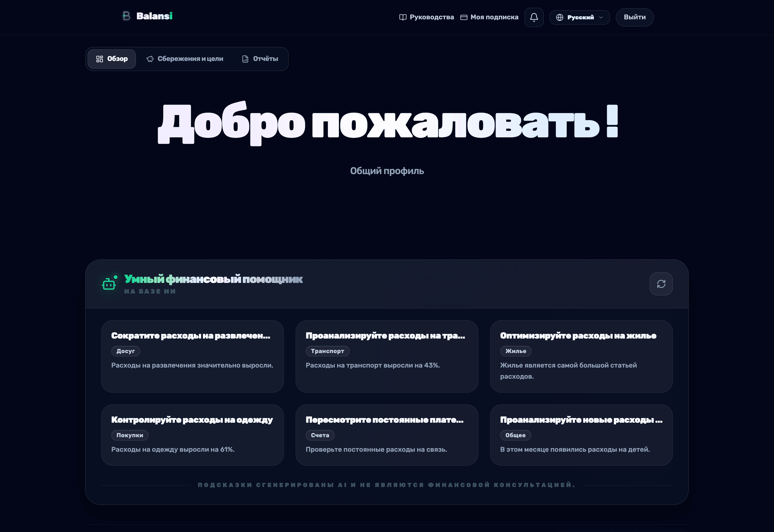Click the globe icon in language selector
This screenshot has height=532, width=774.
(x=560, y=17)
